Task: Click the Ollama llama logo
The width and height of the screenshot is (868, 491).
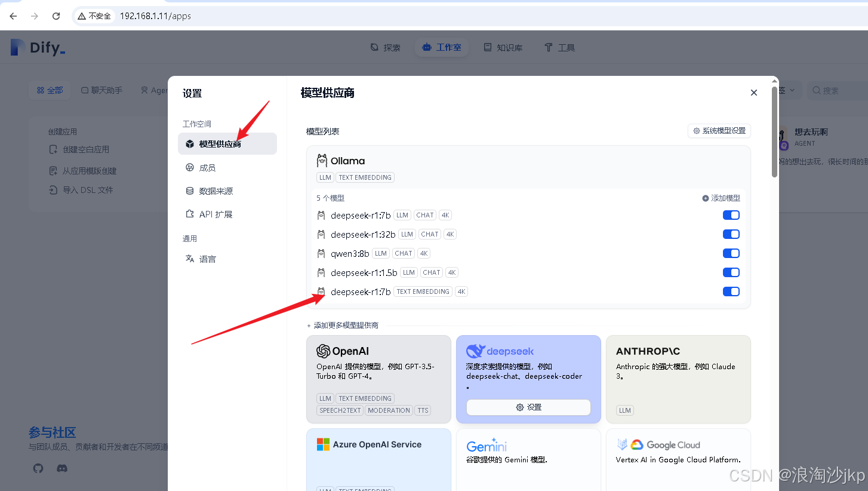Action: (322, 161)
